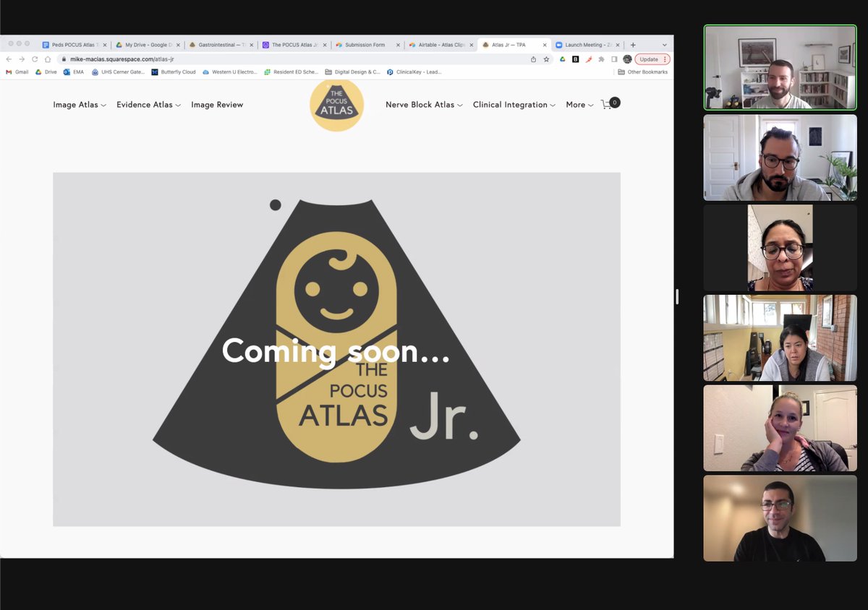Open the Resident ED Sche bookmark
The width and height of the screenshot is (868, 610).
point(292,72)
